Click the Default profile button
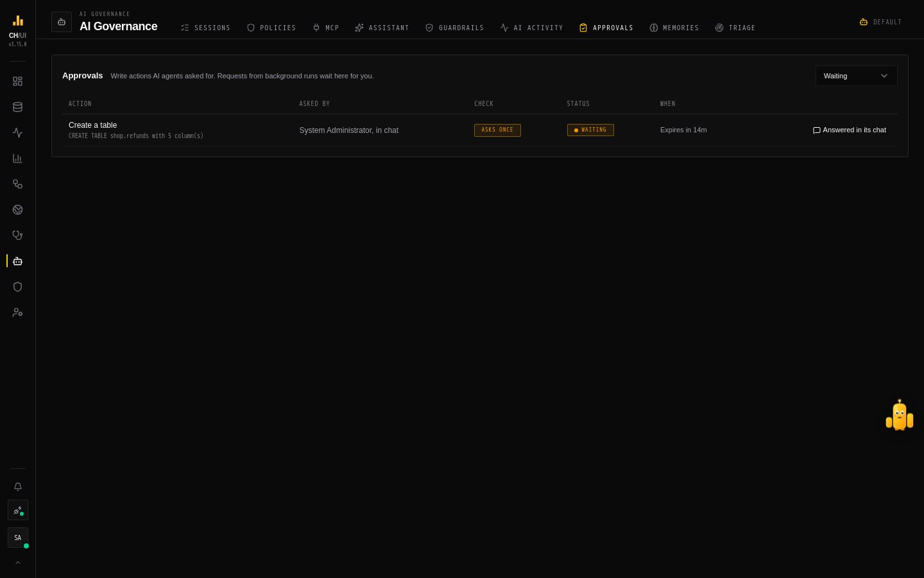The width and height of the screenshot is (924, 578). [x=880, y=22]
